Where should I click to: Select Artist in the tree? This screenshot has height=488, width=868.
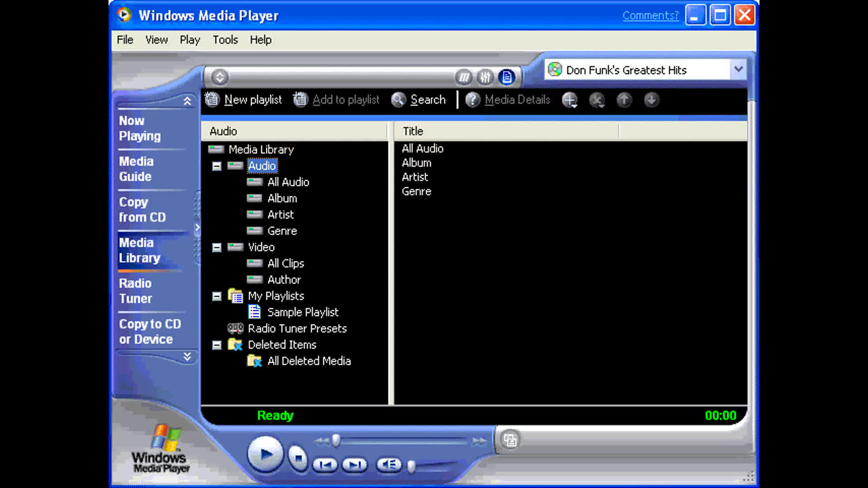[280, 214]
